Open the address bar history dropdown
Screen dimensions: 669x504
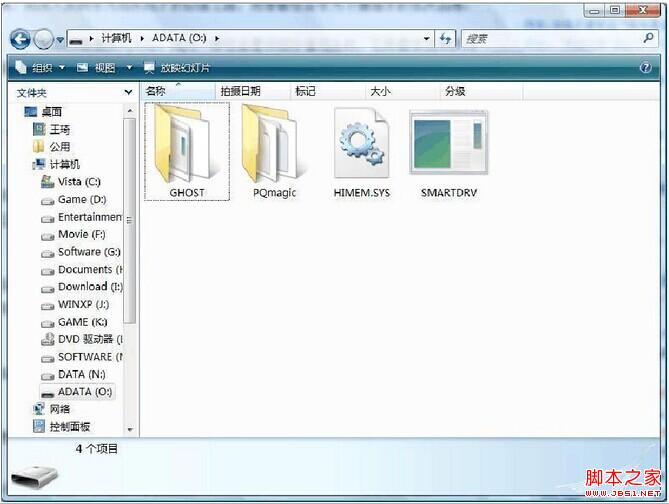(x=426, y=39)
